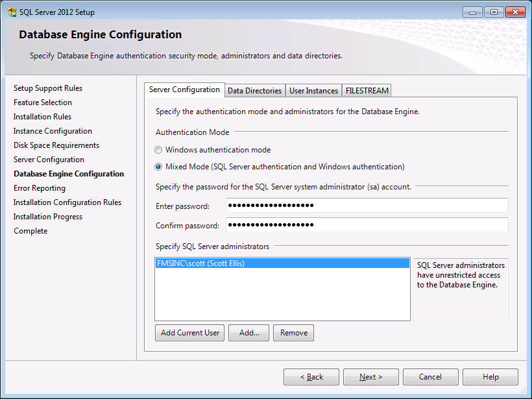Return to the Server Configuration tab

coord(184,90)
